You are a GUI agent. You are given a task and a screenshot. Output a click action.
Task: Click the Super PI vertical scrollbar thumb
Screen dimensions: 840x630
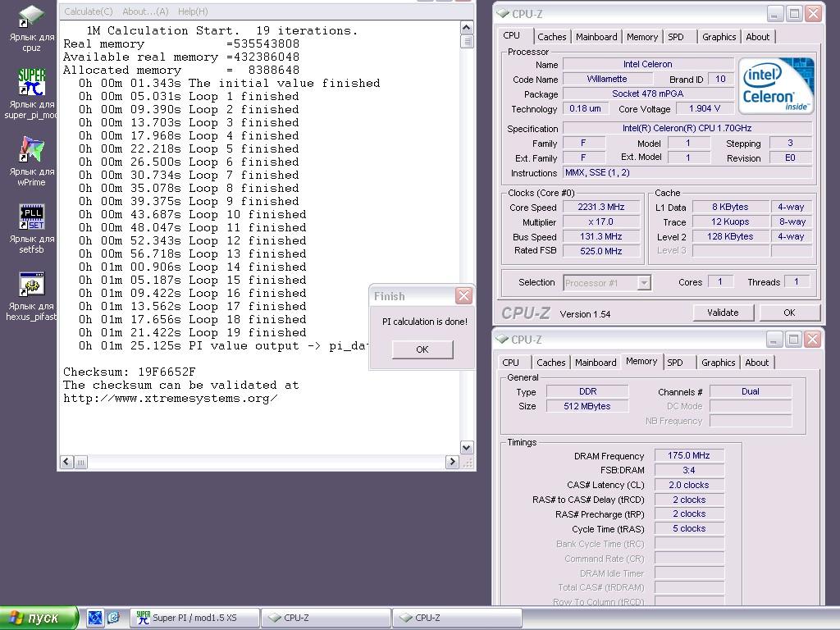pos(467,41)
